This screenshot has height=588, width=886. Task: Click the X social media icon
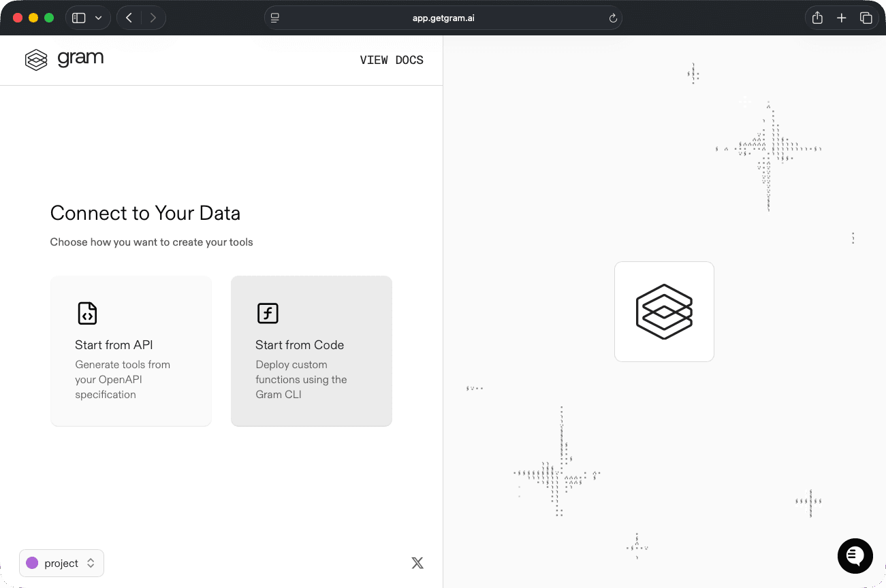pyautogui.click(x=417, y=563)
